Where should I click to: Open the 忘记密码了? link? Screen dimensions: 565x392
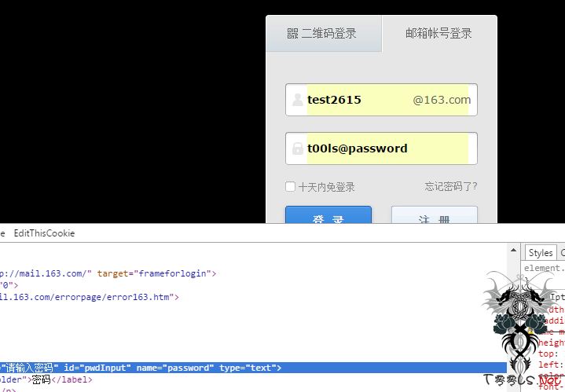tap(451, 187)
